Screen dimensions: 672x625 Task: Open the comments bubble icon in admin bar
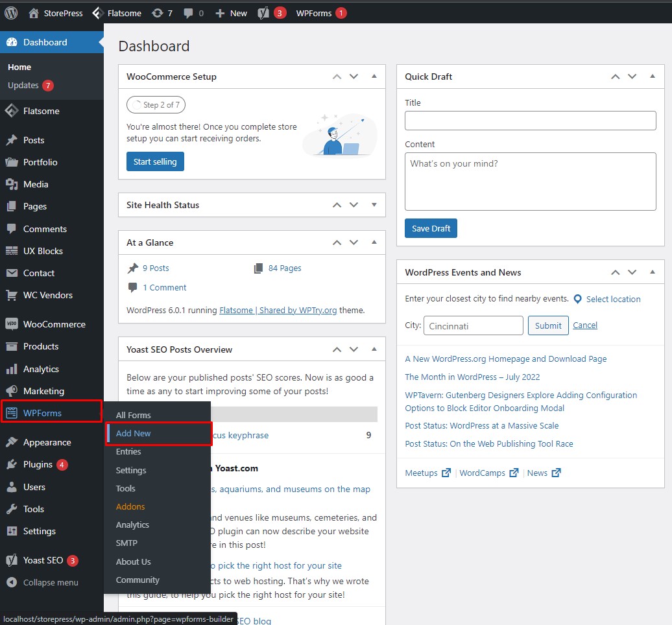click(x=187, y=13)
